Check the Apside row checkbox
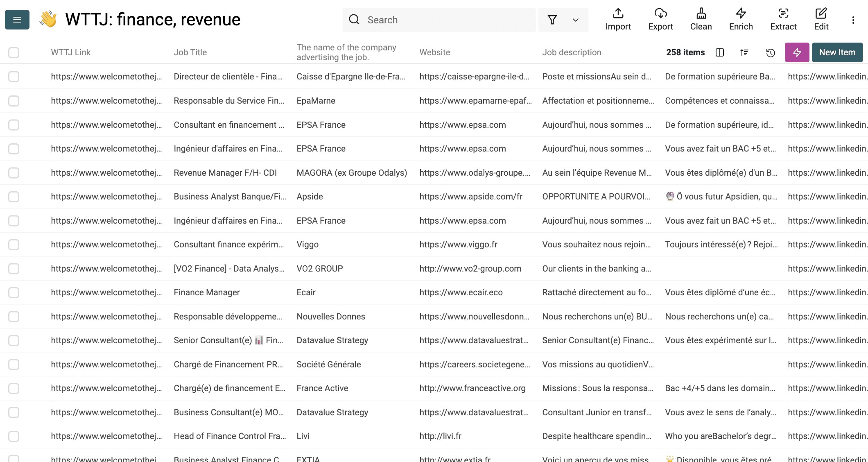Screen dimensions: 868x462 point(14,197)
